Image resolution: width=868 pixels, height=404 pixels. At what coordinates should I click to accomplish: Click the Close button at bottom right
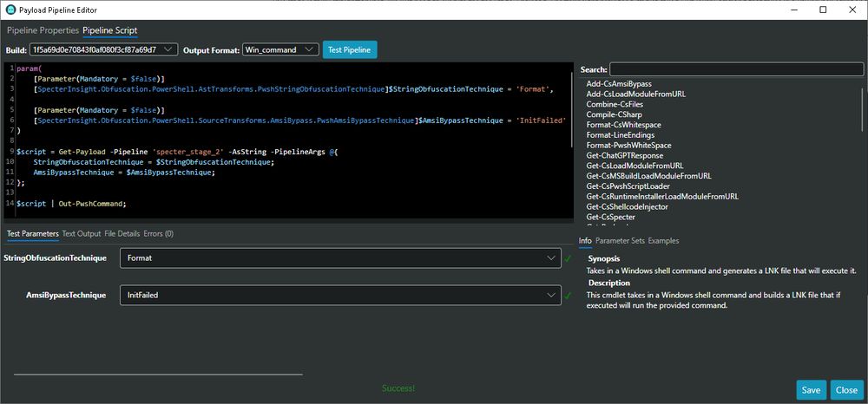tap(846, 389)
